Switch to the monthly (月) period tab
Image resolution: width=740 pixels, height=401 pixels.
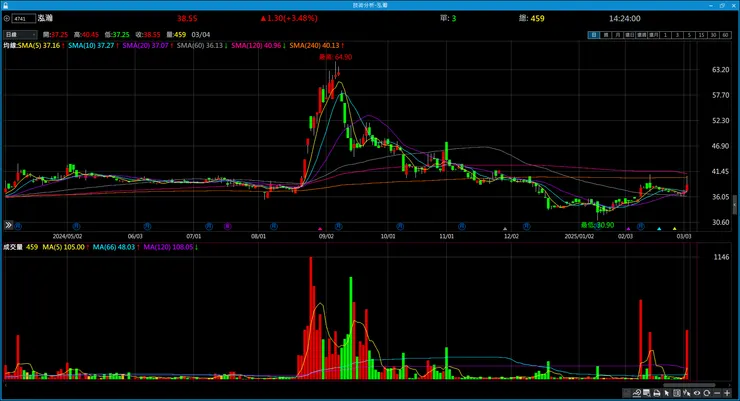[x=618, y=35]
